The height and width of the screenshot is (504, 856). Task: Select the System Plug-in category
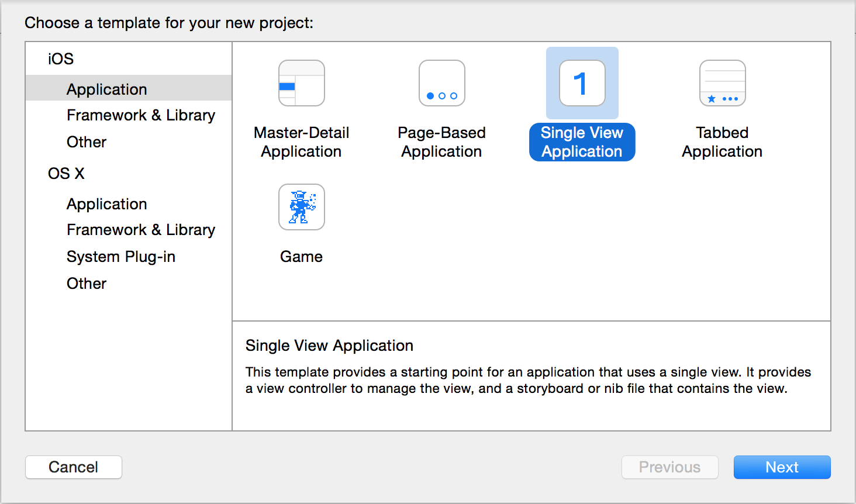(120, 256)
